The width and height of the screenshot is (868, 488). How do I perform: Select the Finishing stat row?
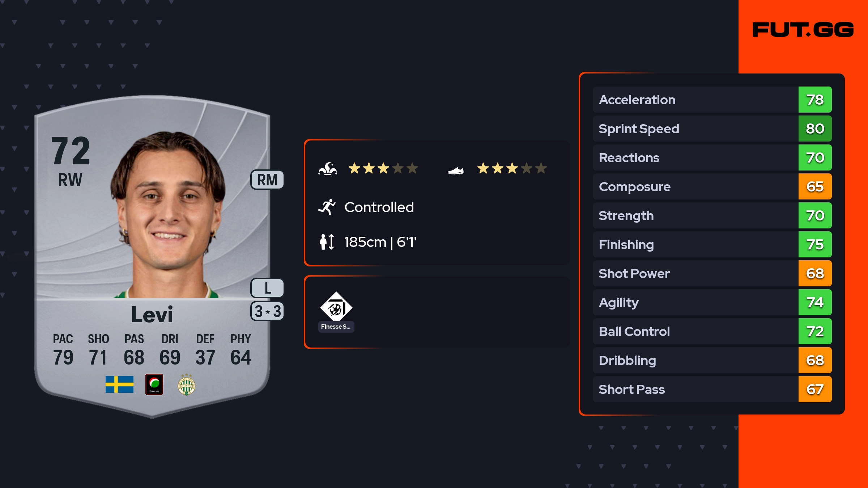[695, 245]
